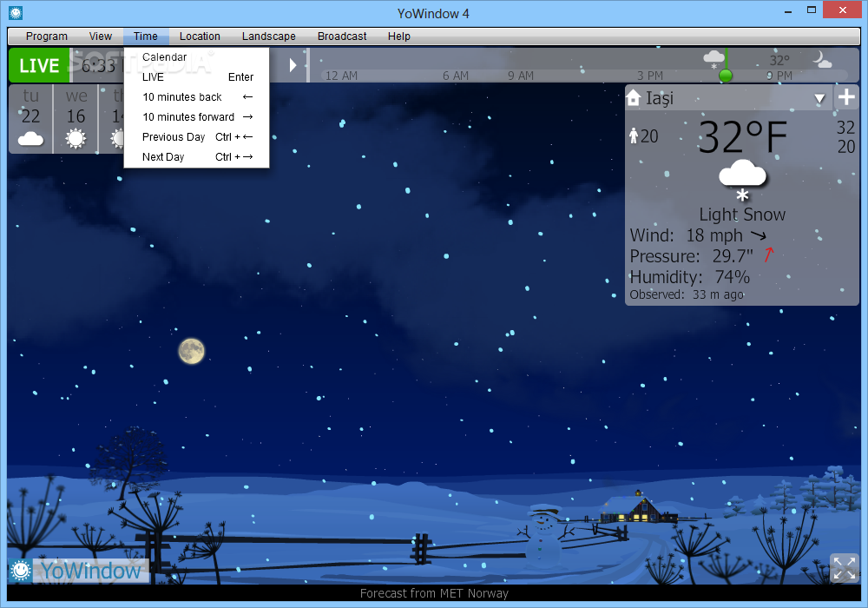Click the high temperature 32 value
This screenshot has width=868, height=608.
[845, 128]
